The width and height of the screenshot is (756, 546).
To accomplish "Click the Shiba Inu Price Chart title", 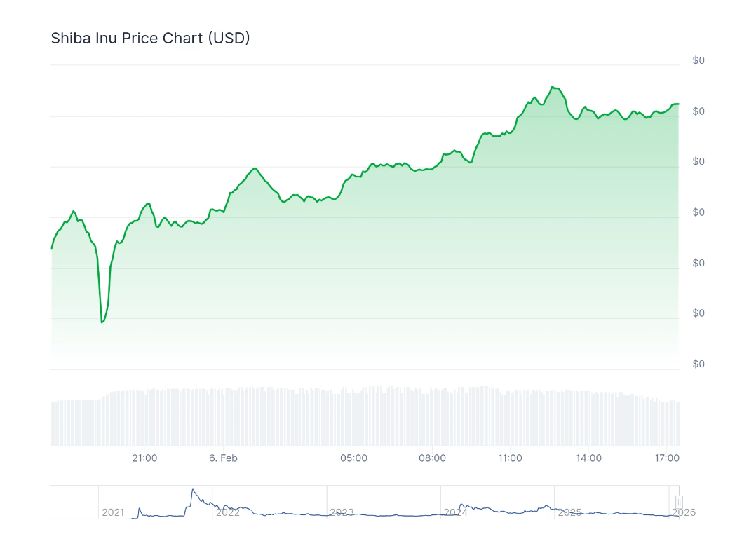I will pyautogui.click(x=150, y=38).
